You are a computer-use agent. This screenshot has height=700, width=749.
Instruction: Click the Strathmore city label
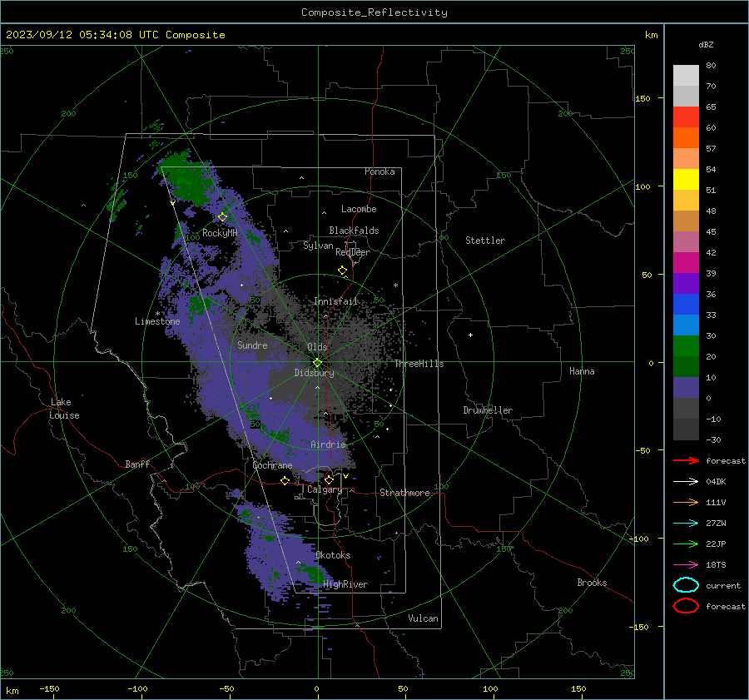pyautogui.click(x=404, y=493)
